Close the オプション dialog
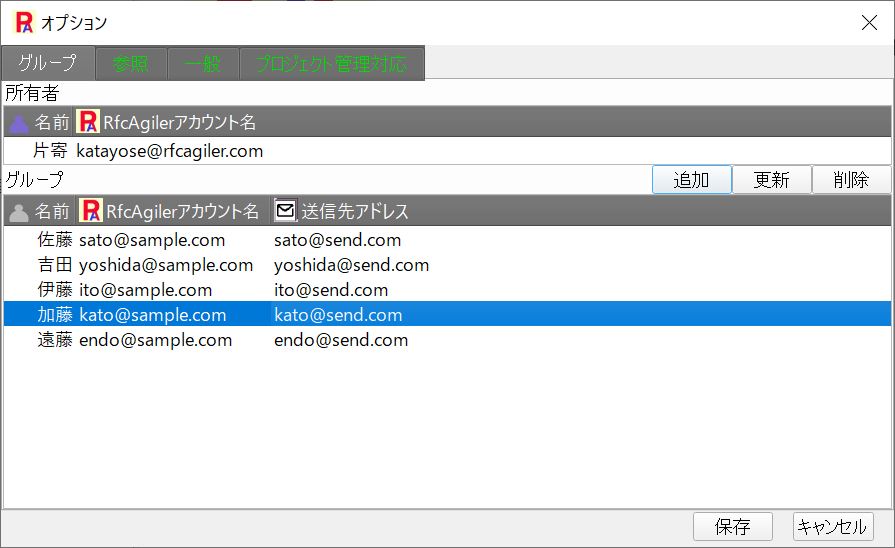The image size is (895, 548). pos(869,22)
